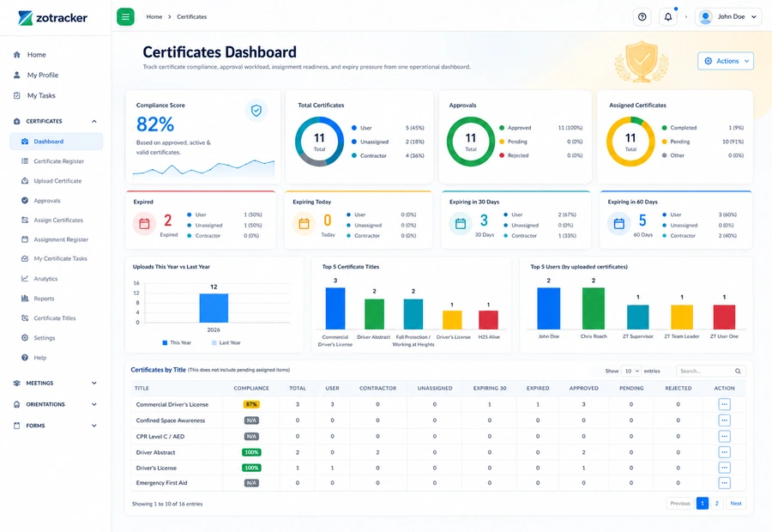Click the Assignment Register calendar icon
Screen dimensions: 772x532
[x=25, y=239]
